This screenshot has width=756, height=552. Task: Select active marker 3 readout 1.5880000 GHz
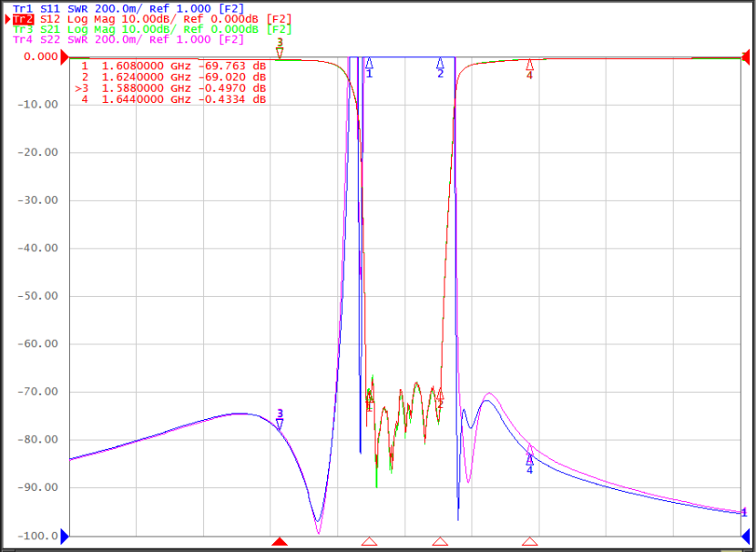click(x=170, y=88)
